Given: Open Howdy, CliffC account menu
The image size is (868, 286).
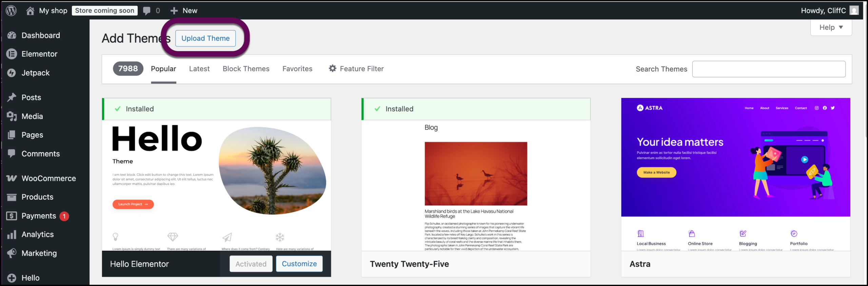Looking at the screenshot, I should 829,11.
